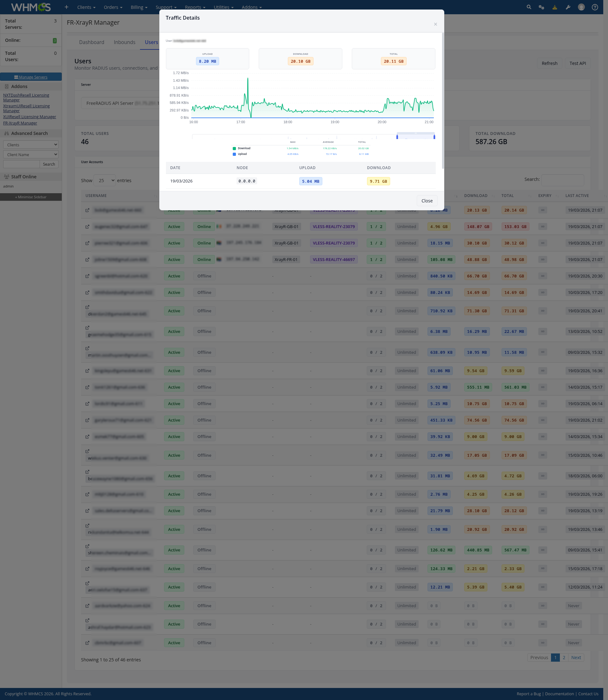
Task: Open the wrench setup icon
Action: (x=568, y=7)
